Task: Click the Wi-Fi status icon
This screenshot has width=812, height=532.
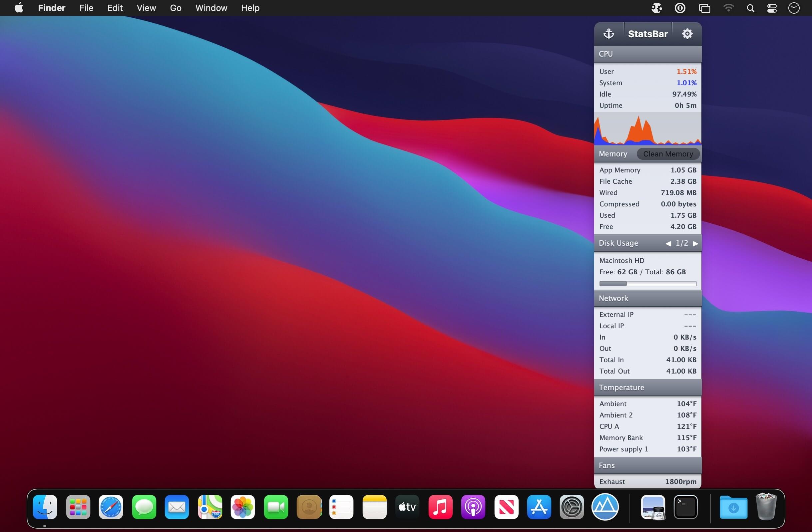Action: click(x=728, y=8)
